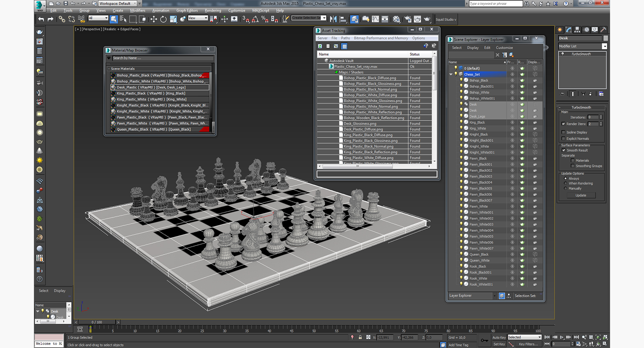
Task: Open the View reference coordinate dropdown
Action: (x=198, y=18)
